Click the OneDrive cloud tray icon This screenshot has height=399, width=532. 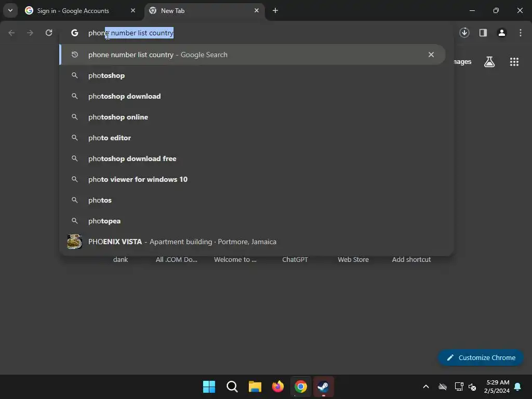(x=443, y=387)
